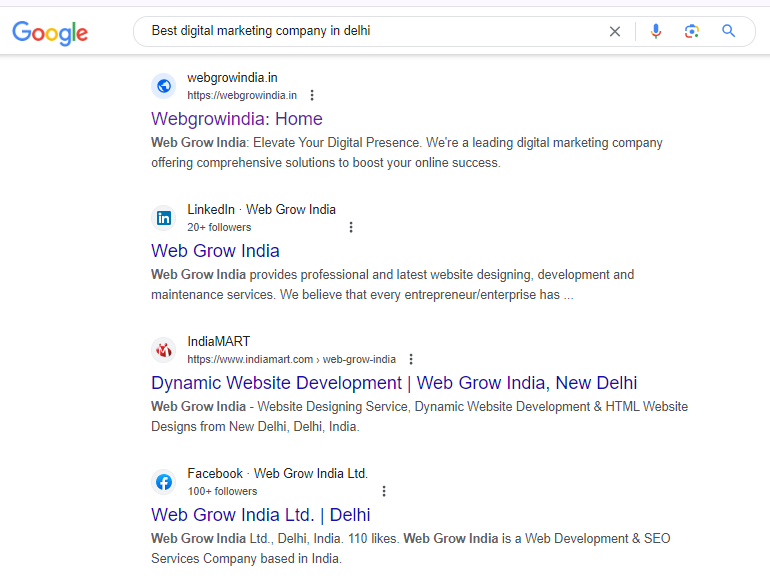Viewport: 770px width, 588px height.
Task: Open 'Web Grow India' LinkedIn result
Action: pyautogui.click(x=215, y=251)
